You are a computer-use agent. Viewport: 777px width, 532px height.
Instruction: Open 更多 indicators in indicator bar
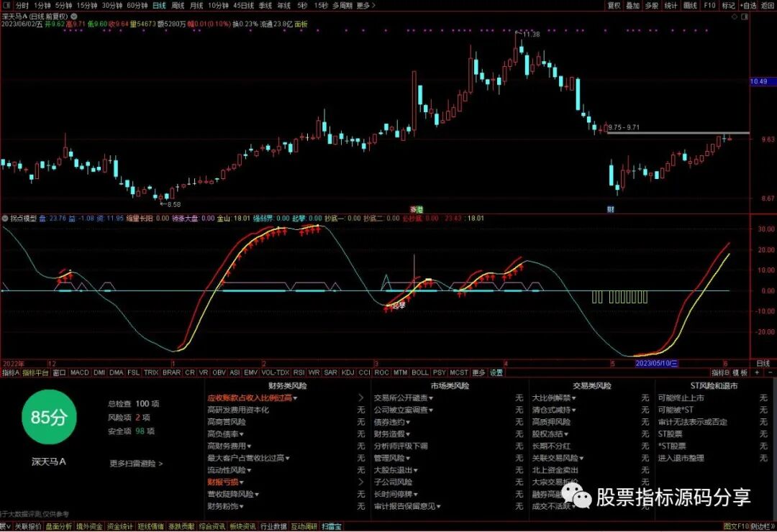click(x=478, y=372)
